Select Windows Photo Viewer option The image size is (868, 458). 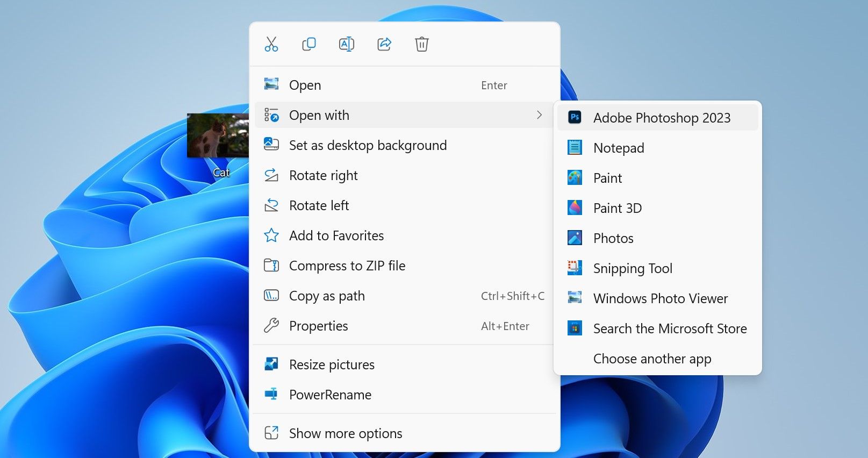[660, 298]
